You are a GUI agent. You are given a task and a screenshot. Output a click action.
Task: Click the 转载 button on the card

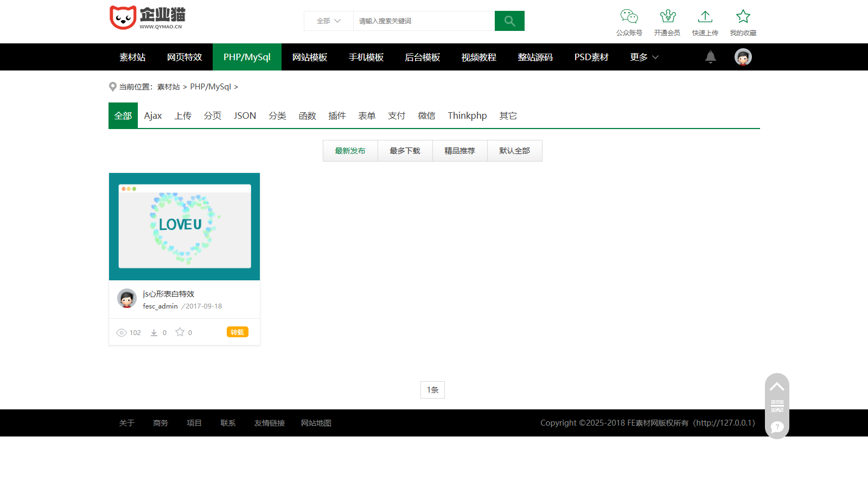click(237, 332)
